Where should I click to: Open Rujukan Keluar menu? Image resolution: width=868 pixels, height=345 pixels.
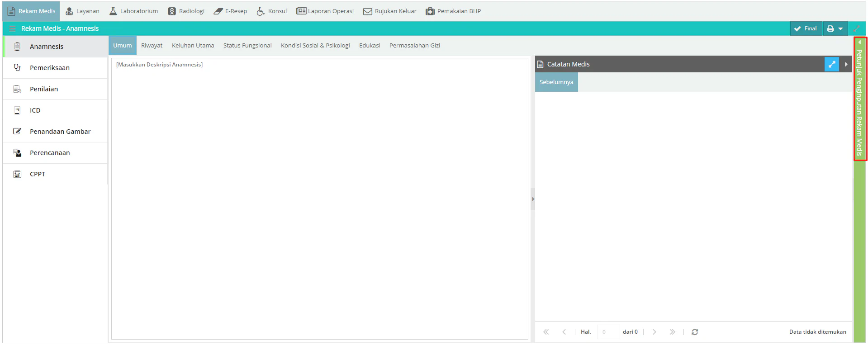390,11
